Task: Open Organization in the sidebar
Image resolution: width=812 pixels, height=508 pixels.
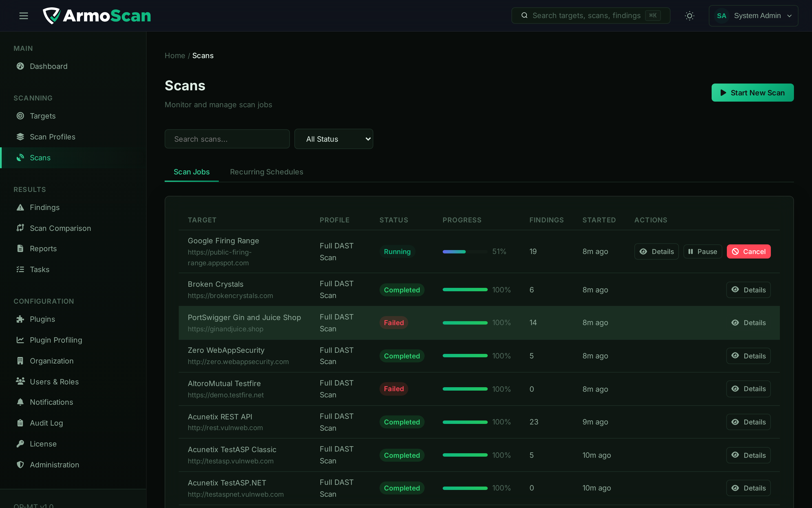Action: pyautogui.click(x=73, y=361)
